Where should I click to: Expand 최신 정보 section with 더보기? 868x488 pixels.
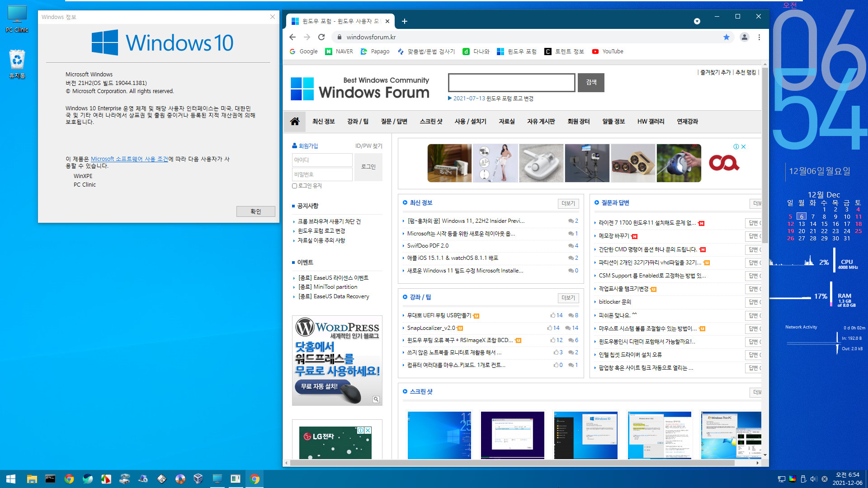(x=568, y=203)
